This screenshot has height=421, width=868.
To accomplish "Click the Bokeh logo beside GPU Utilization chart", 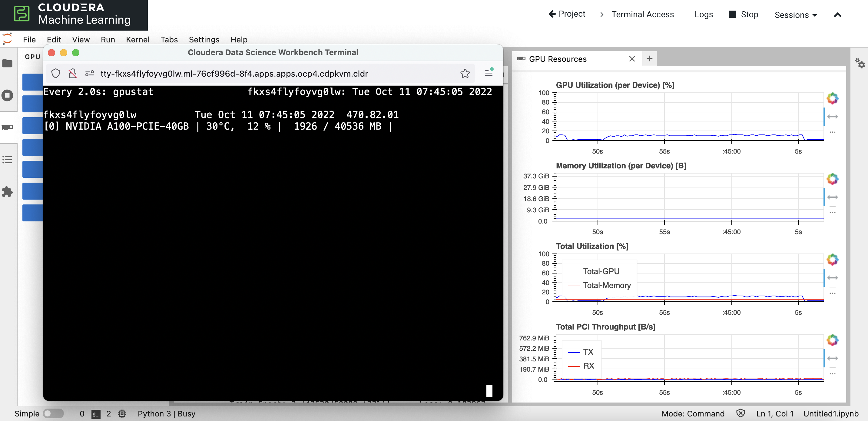I will coord(832,98).
